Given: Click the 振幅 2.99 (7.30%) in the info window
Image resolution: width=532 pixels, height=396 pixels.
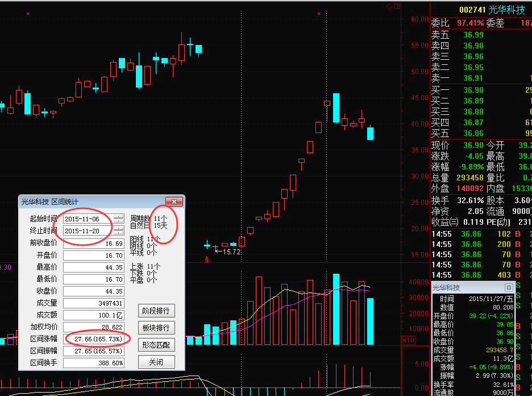Looking at the screenshot, I should pyautogui.click(x=495, y=376).
